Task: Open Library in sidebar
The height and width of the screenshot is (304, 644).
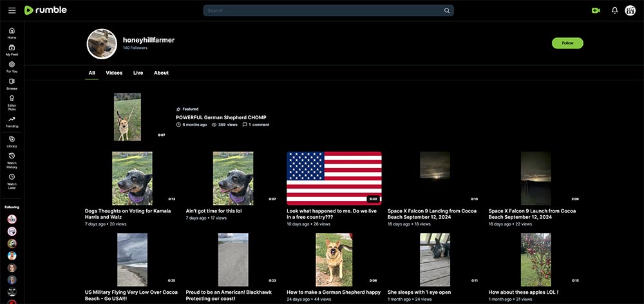Action: tap(12, 142)
